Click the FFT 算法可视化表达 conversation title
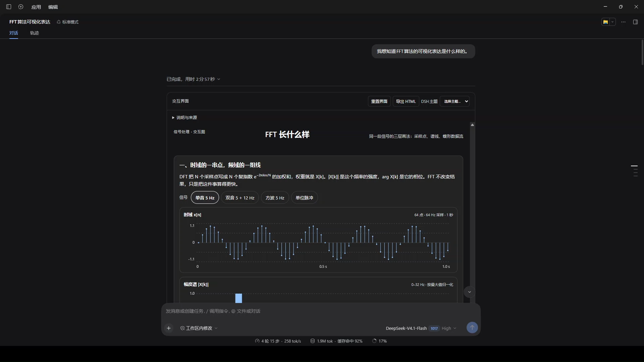 click(x=30, y=22)
